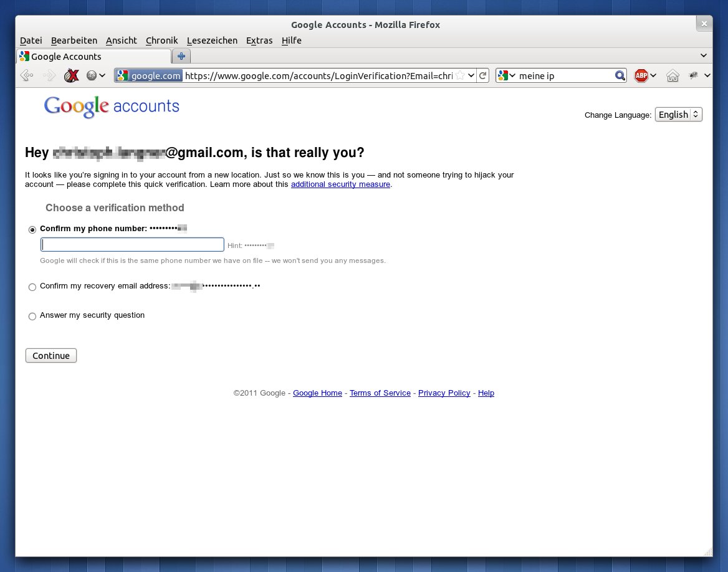Click the Stop loading X icon
728x572 pixels.
click(x=72, y=75)
